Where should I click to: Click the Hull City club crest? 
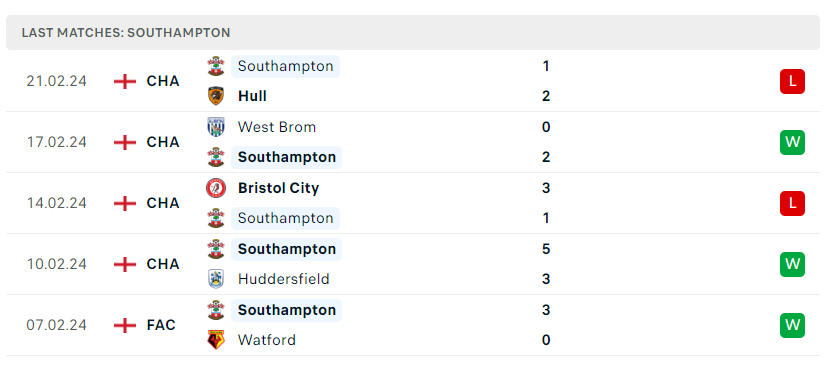(x=216, y=96)
